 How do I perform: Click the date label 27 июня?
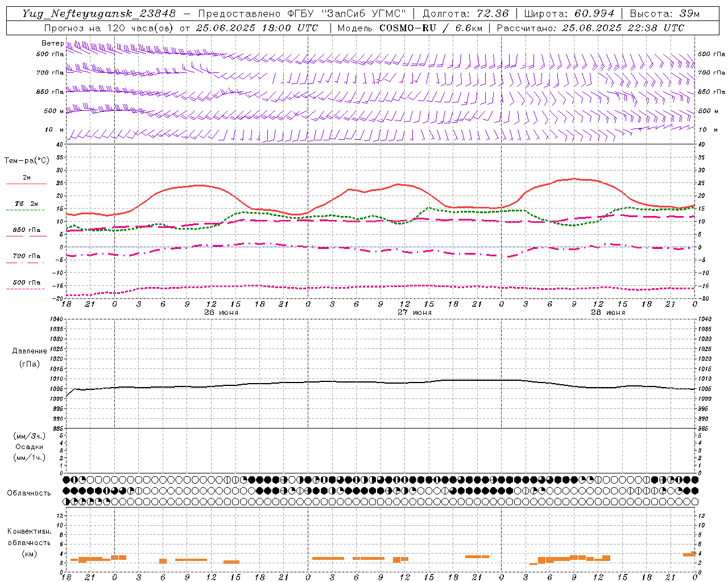pos(415,312)
